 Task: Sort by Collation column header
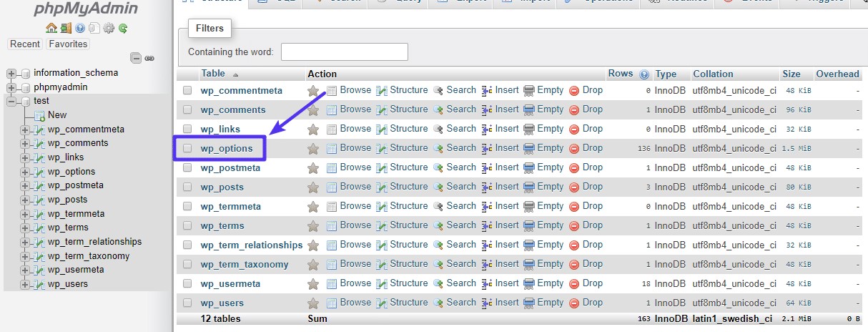713,74
